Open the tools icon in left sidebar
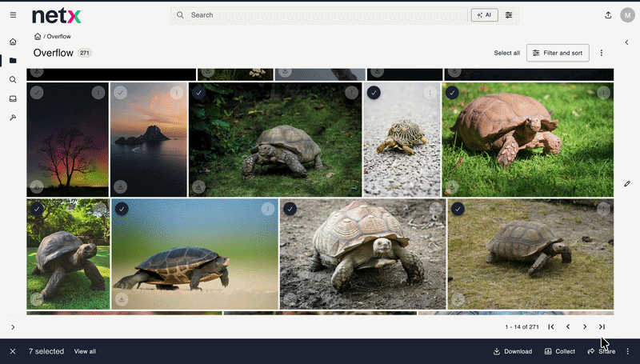Viewport: 640px width, 364px height. 13,118
